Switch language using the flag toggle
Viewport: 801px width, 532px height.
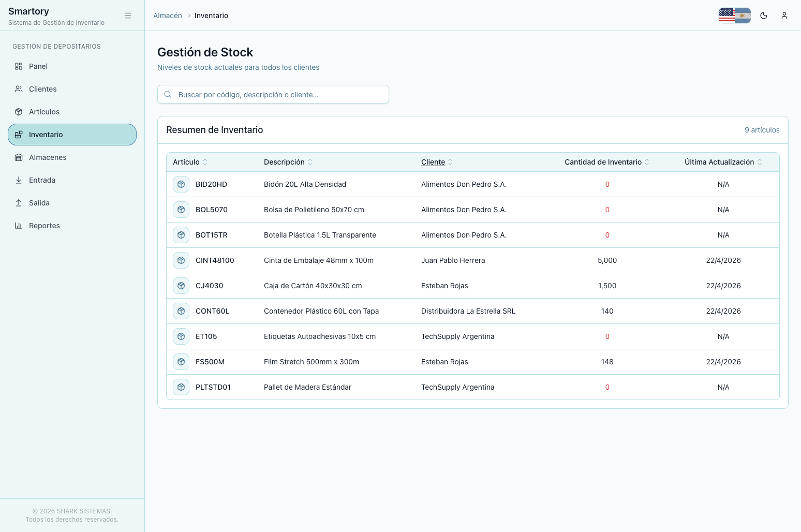(734, 16)
